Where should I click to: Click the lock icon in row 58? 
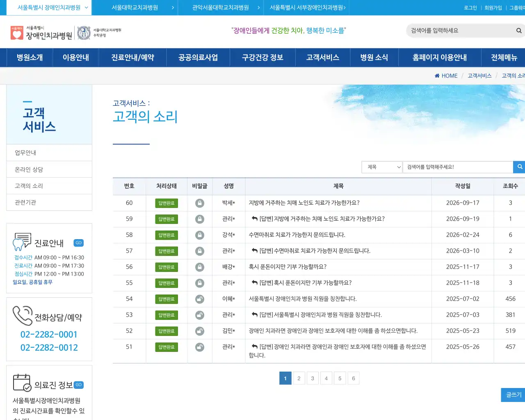pyautogui.click(x=200, y=235)
